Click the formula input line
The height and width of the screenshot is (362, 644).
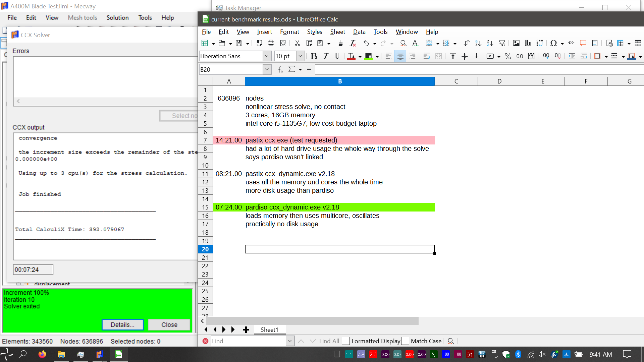pyautogui.click(x=479, y=69)
